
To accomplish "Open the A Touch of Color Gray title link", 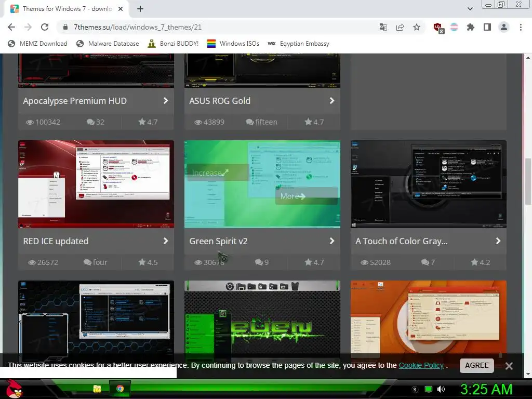I will (402, 241).
